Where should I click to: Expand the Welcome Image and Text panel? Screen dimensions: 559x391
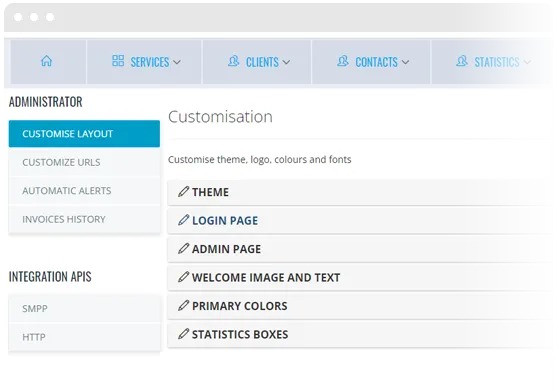click(362, 277)
